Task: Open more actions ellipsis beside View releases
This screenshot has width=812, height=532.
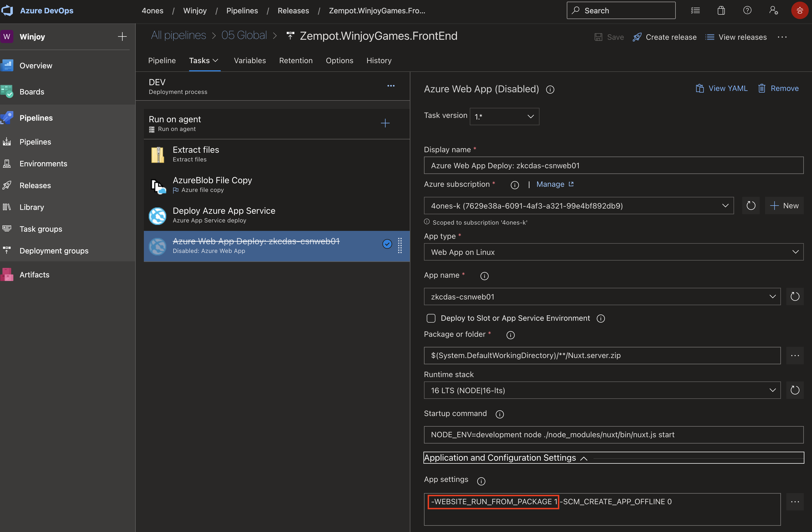Action: point(782,37)
